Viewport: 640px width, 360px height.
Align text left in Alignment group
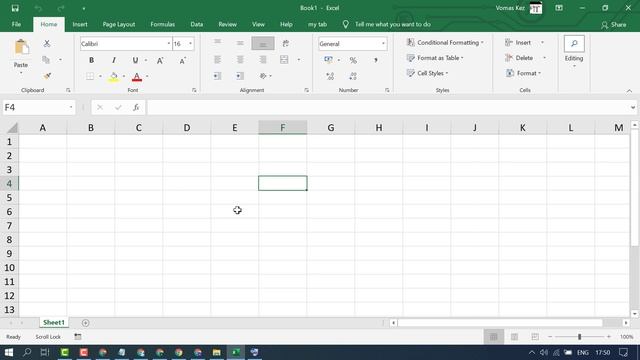218,60
